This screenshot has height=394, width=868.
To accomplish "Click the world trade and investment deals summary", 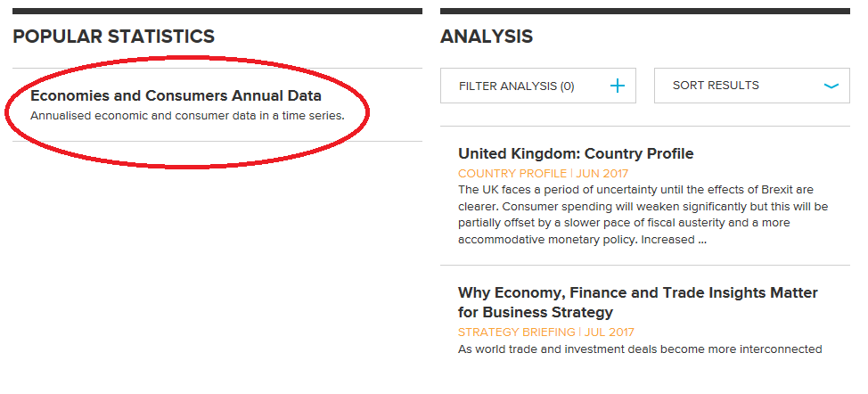I will pyautogui.click(x=640, y=349).
